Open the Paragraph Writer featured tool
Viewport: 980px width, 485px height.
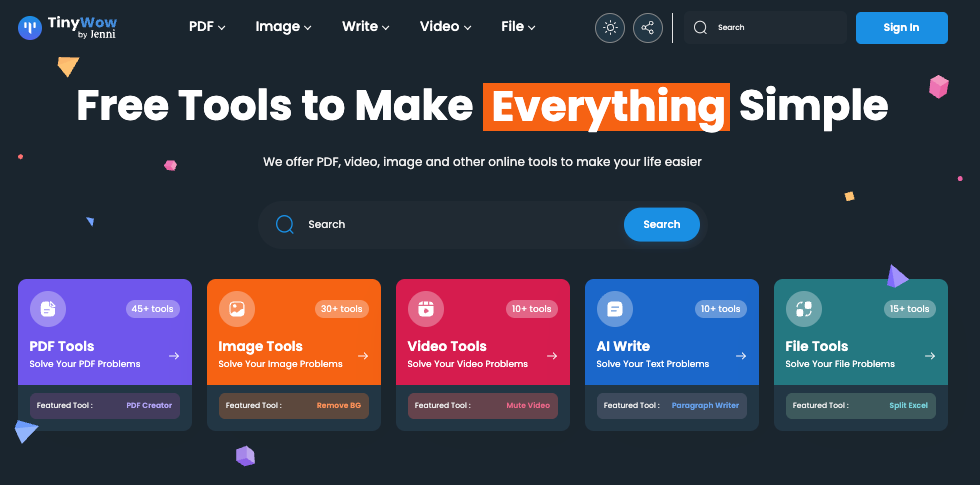(706, 406)
